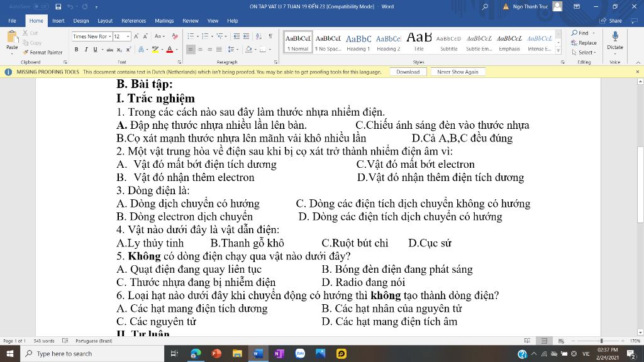Click the Format Painter tool

tap(43, 53)
